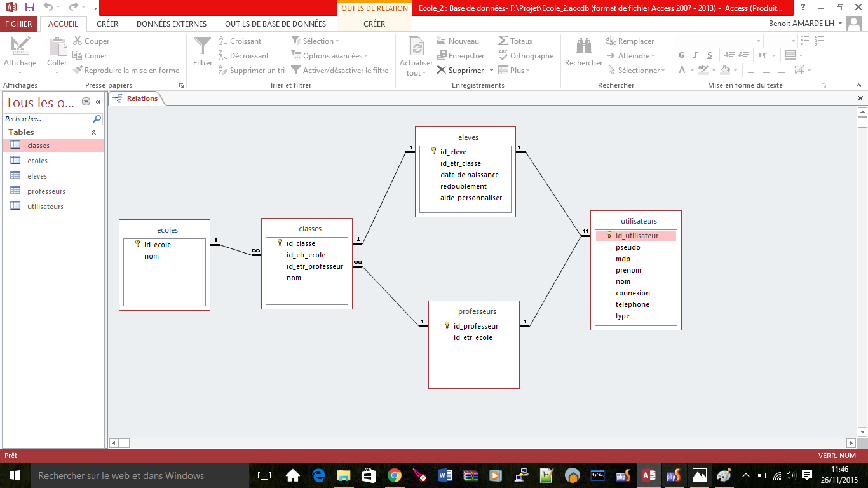The height and width of the screenshot is (488, 868).
Task: Toggle the Activer/désactiver le filtre button
Action: [339, 71]
